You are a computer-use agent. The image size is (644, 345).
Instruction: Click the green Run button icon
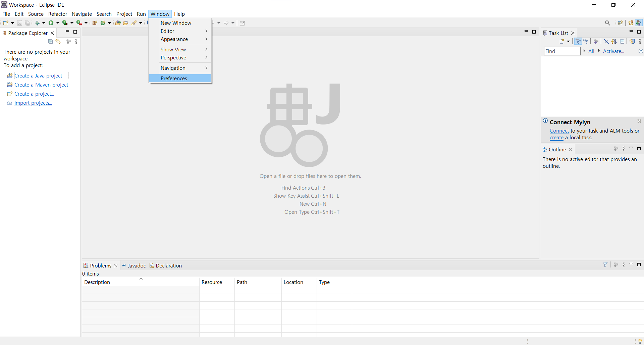[x=51, y=23]
